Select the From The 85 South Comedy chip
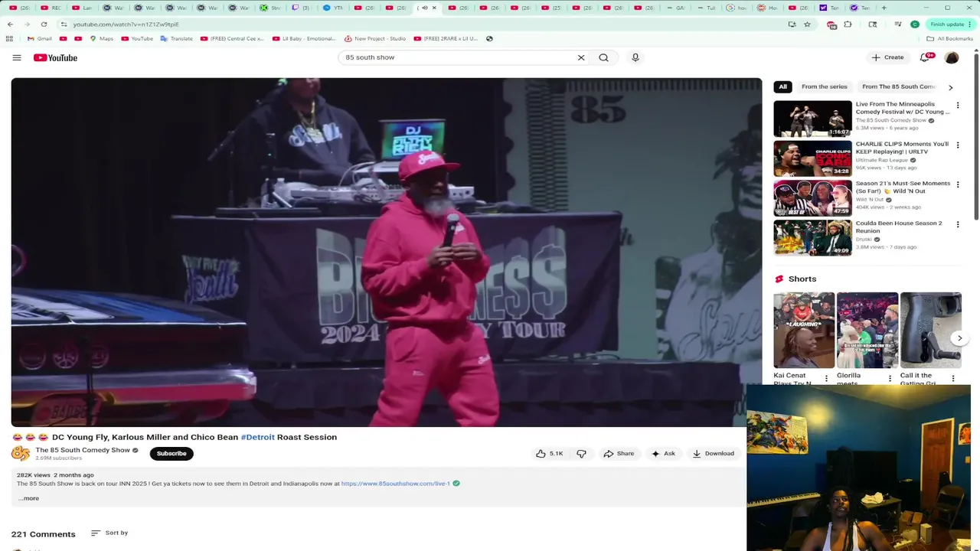The width and height of the screenshot is (980, 551). pyautogui.click(x=899, y=87)
